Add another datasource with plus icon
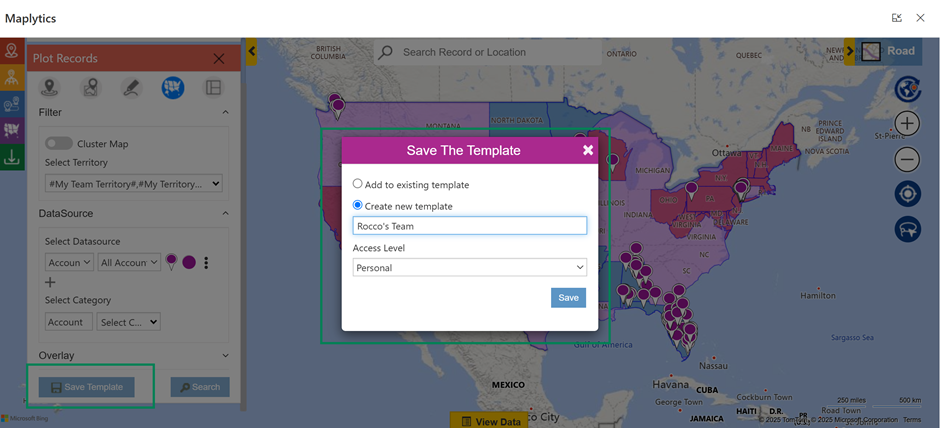940x428 pixels. [50, 283]
